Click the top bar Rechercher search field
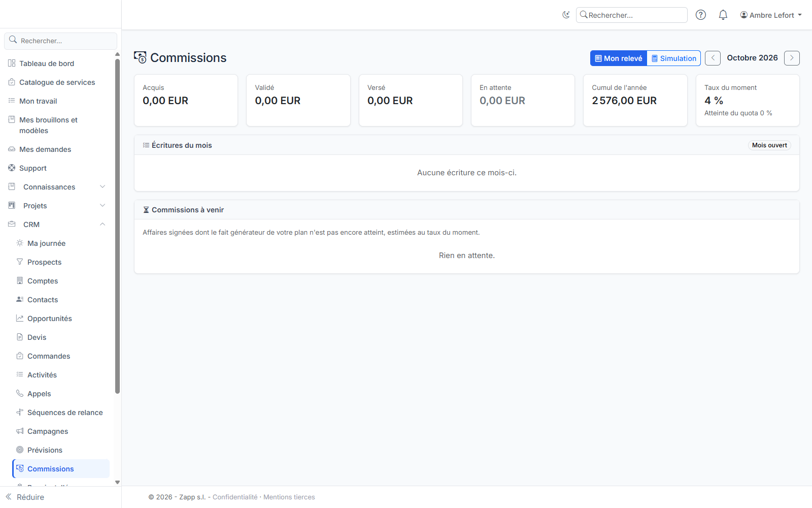 click(632, 15)
